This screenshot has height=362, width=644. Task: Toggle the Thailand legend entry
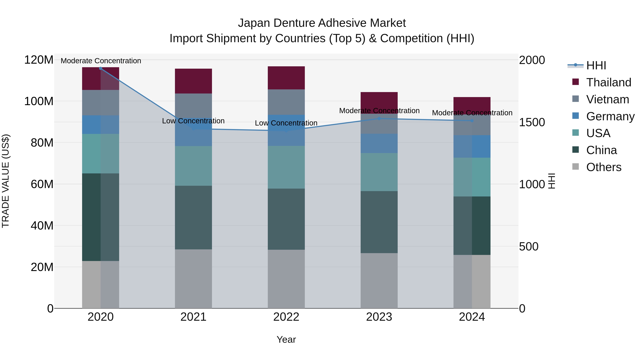pyautogui.click(x=602, y=82)
